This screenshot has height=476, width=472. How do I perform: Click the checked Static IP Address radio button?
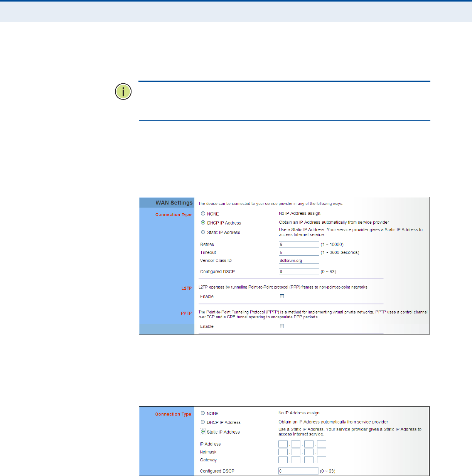coord(202,432)
